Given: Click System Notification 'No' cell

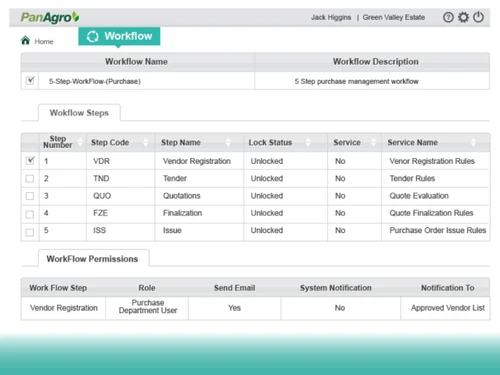Looking at the screenshot, I should pos(340,308).
